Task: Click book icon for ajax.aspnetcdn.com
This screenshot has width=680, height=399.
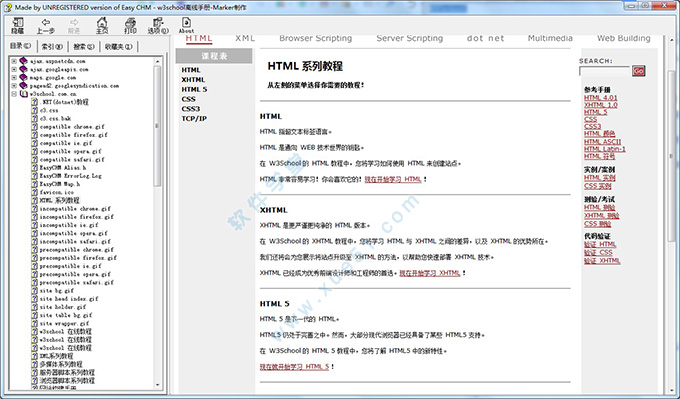Action: 23,61
